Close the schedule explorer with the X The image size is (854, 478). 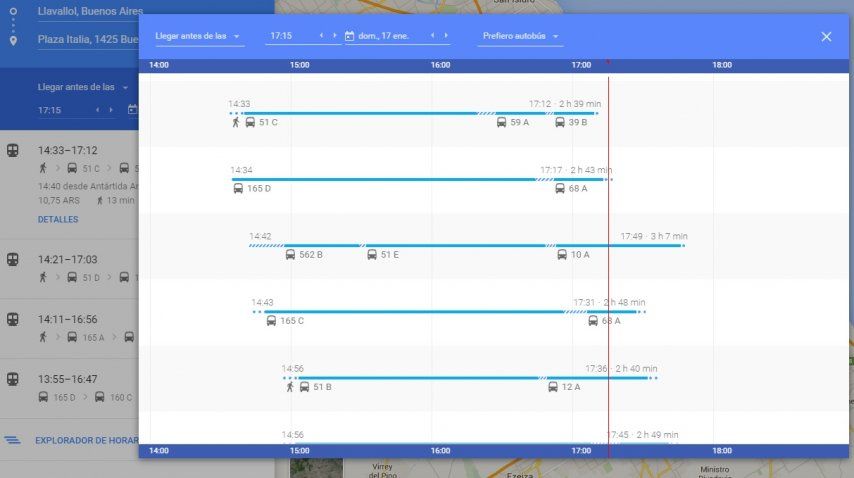click(x=826, y=36)
